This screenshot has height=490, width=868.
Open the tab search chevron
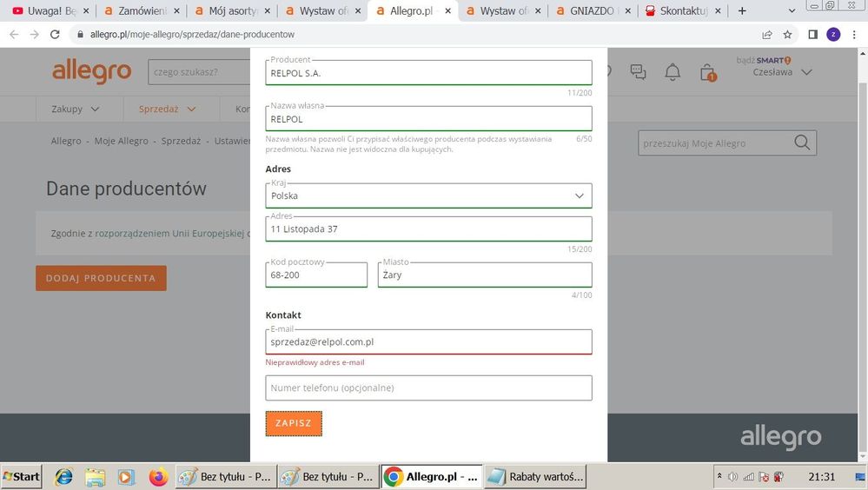tap(792, 10)
